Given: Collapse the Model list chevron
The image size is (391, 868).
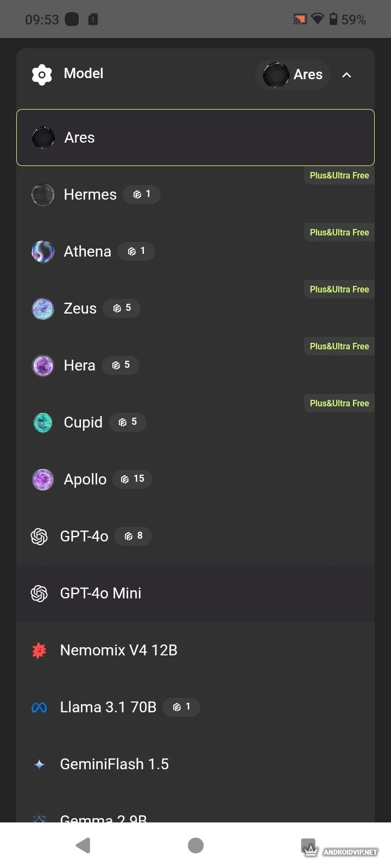Looking at the screenshot, I should [x=346, y=75].
